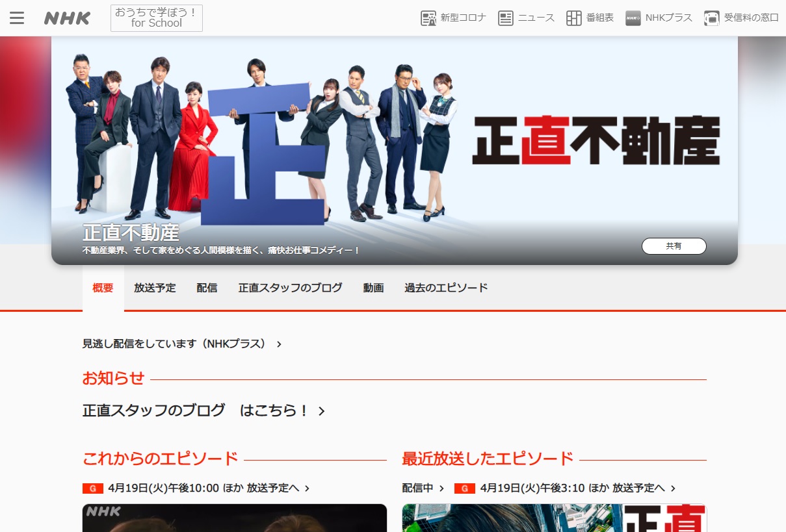Click the NHKプラス icon

(633, 18)
